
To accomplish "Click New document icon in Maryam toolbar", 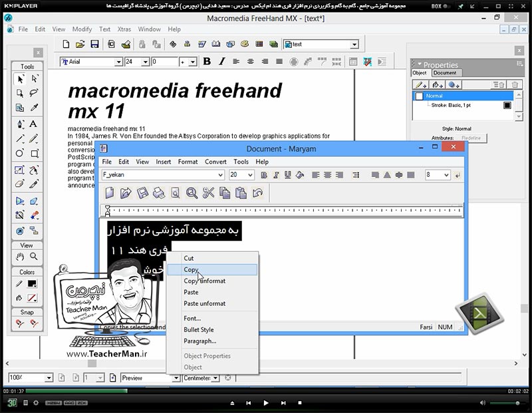I will click(x=109, y=193).
